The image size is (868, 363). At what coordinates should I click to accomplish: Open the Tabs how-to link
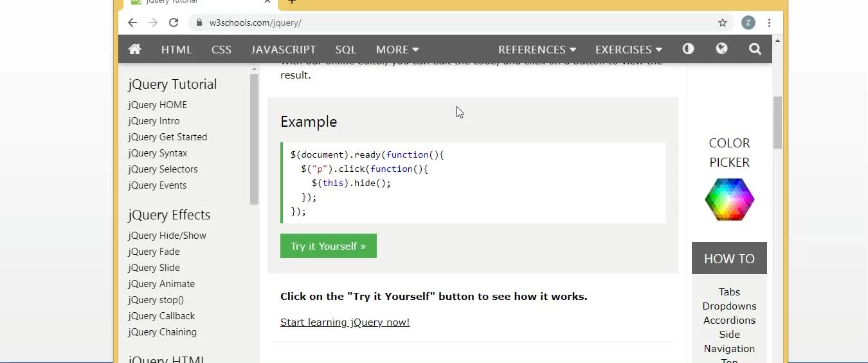click(729, 292)
